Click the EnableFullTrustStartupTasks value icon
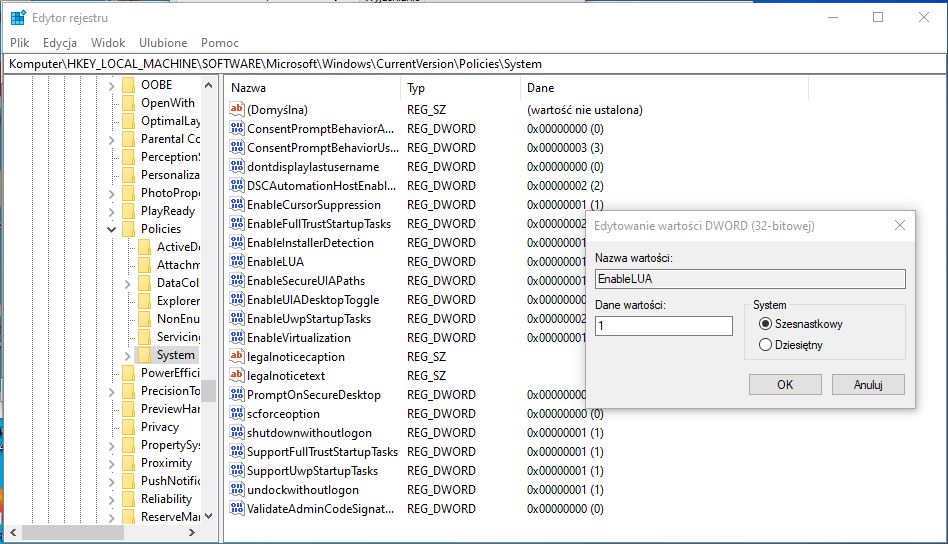Image resolution: width=948 pixels, height=544 pixels. [x=237, y=224]
